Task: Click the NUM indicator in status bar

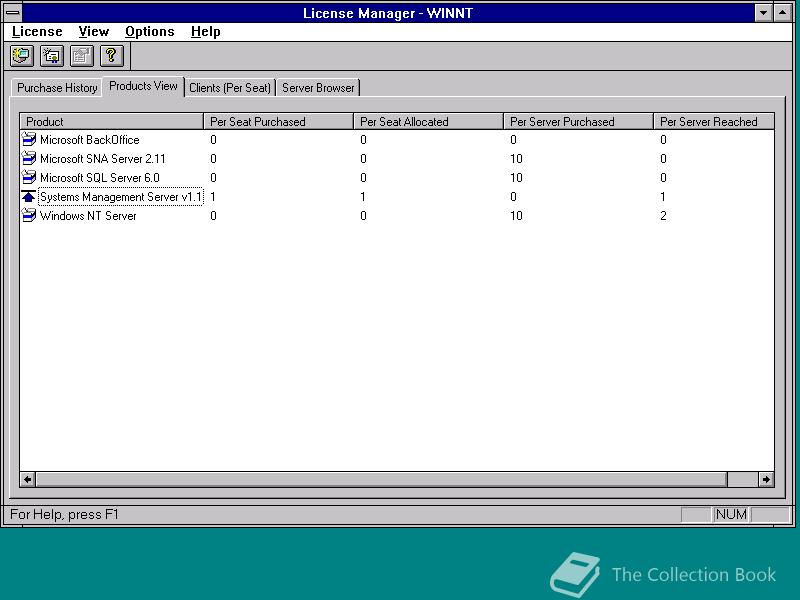Action: coord(731,514)
